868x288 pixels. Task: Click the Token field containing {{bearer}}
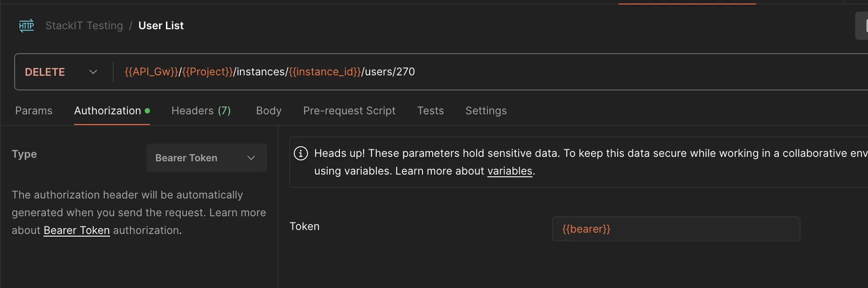tap(675, 229)
